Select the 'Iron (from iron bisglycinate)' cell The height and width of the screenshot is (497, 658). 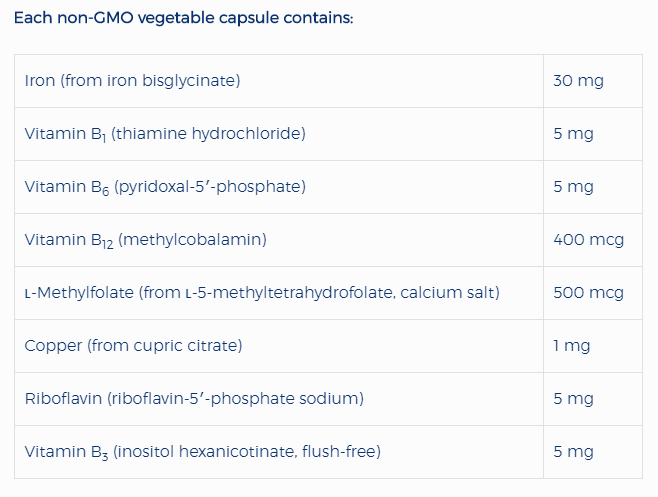click(x=132, y=81)
